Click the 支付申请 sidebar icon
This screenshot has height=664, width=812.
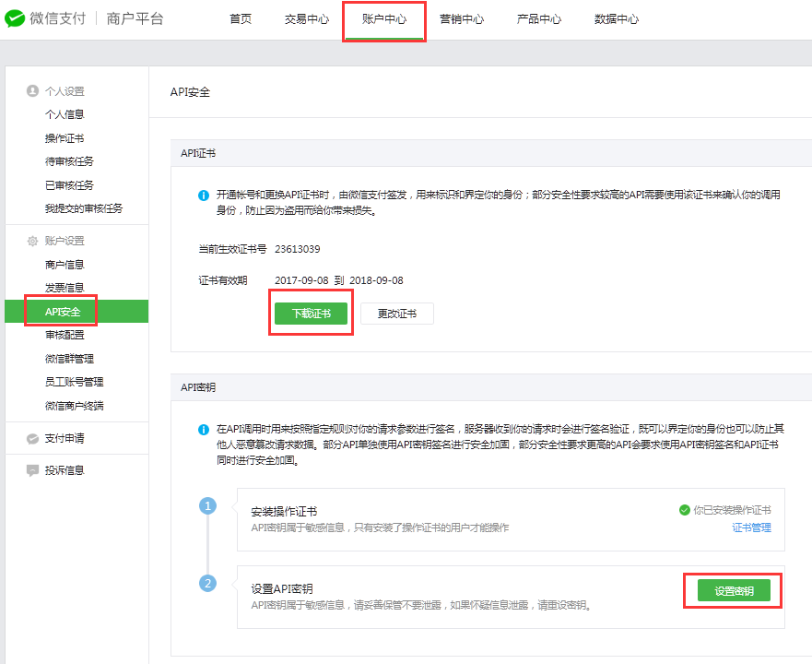tap(32, 439)
